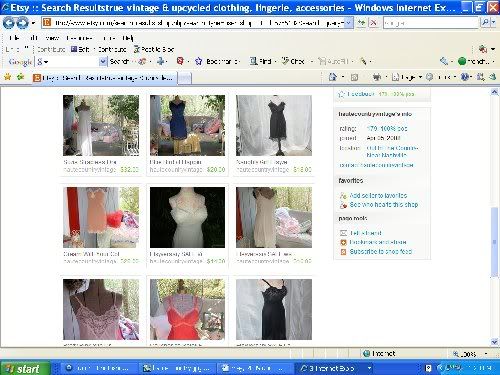500x375 pixels.
Task: Select the Etsy Search Results tab
Action: tap(104, 78)
